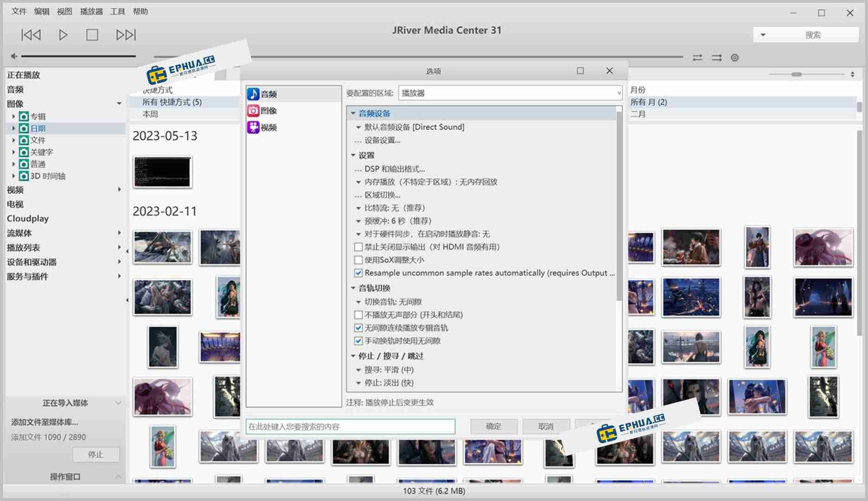Open 默认音频设备 [Direct Sound] dropdown

tap(359, 127)
